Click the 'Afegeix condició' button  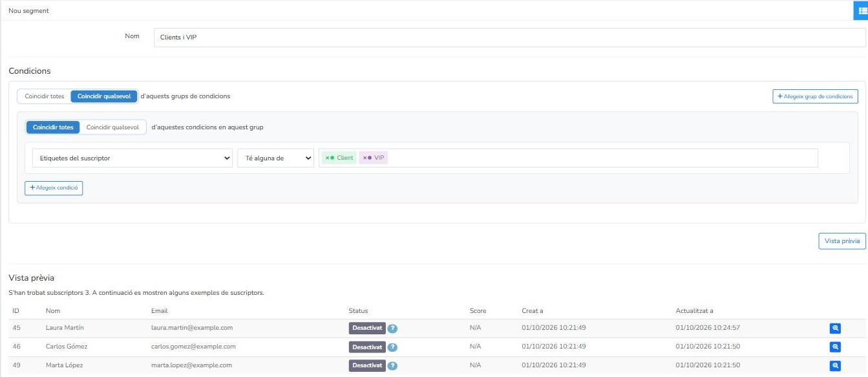click(x=54, y=188)
